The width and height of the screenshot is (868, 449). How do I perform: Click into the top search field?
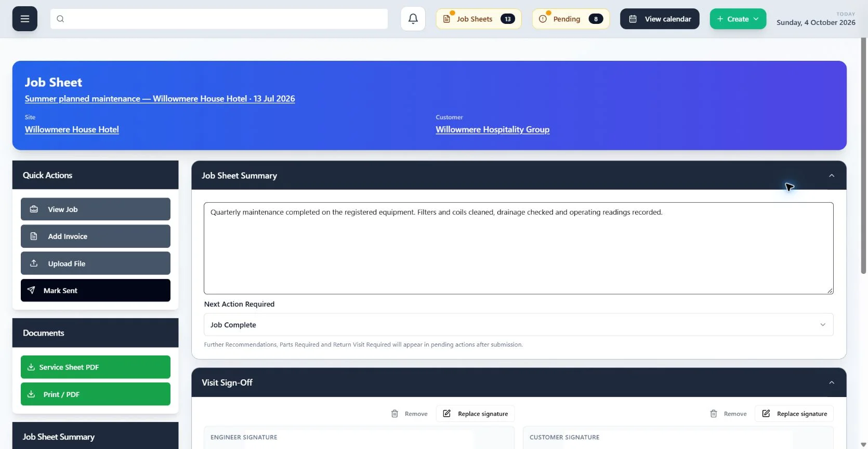pyautogui.click(x=219, y=19)
